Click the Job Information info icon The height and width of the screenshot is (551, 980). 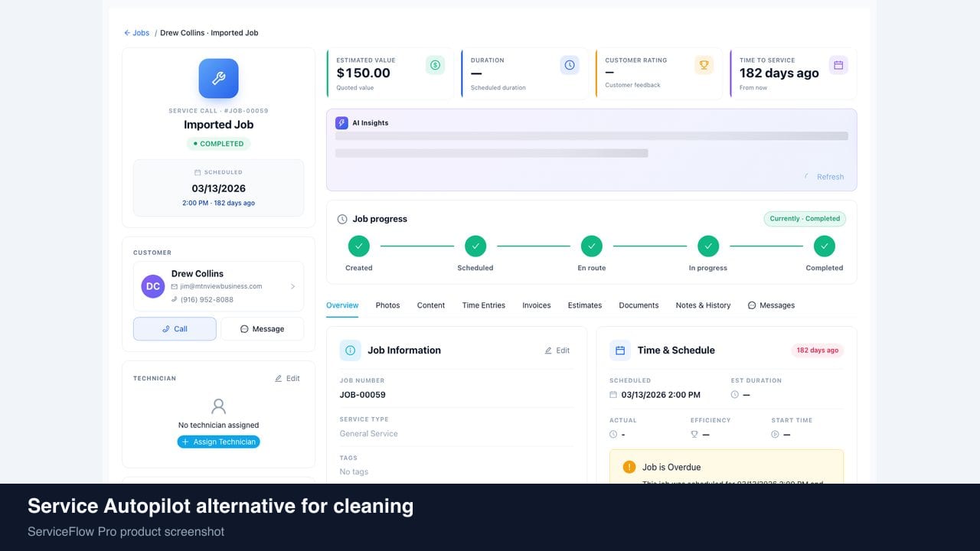tap(350, 350)
